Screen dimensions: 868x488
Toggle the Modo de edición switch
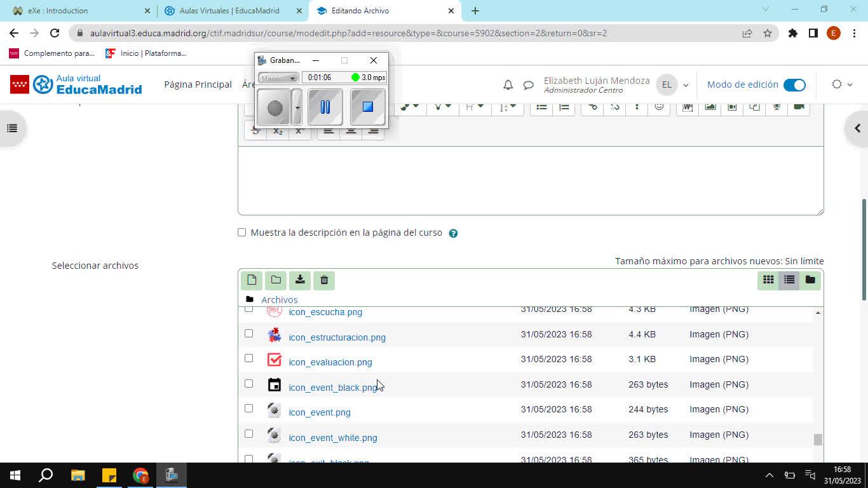(x=794, y=85)
